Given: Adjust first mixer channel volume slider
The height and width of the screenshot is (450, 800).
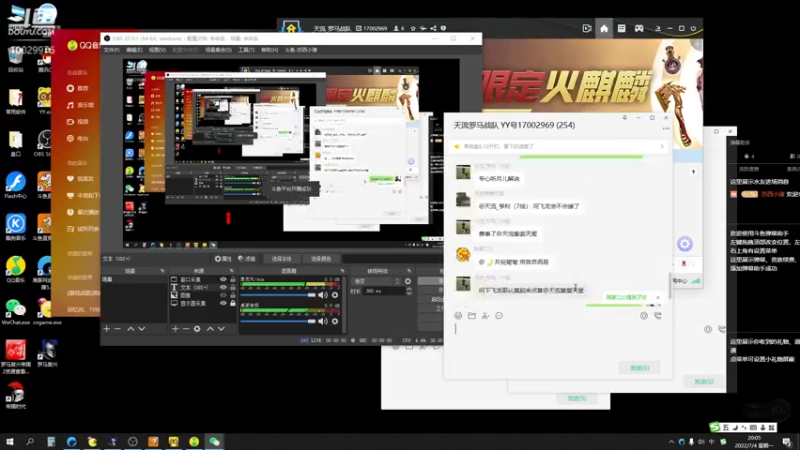Looking at the screenshot, I should click(278, 295).
